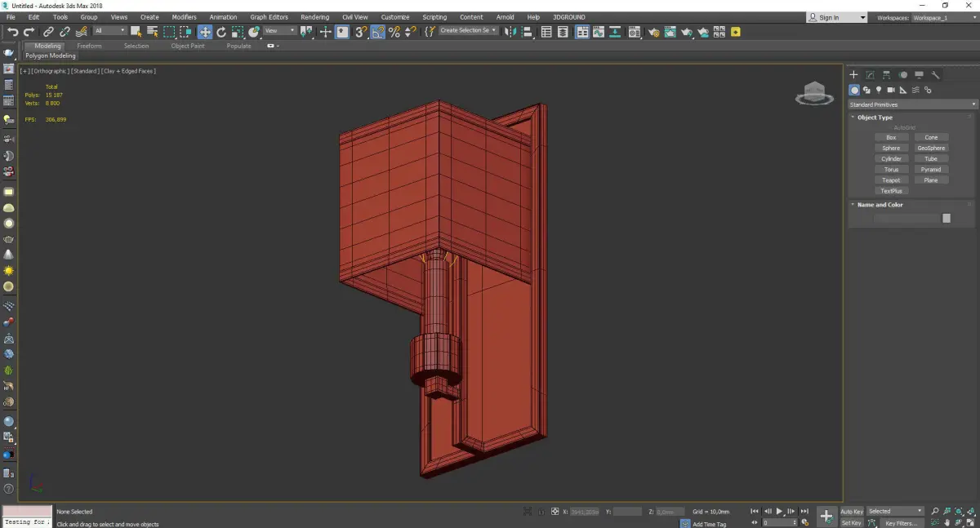980x528 pixels.
Task: Click the TextPlus button
Action: click(x=891, y=191)
